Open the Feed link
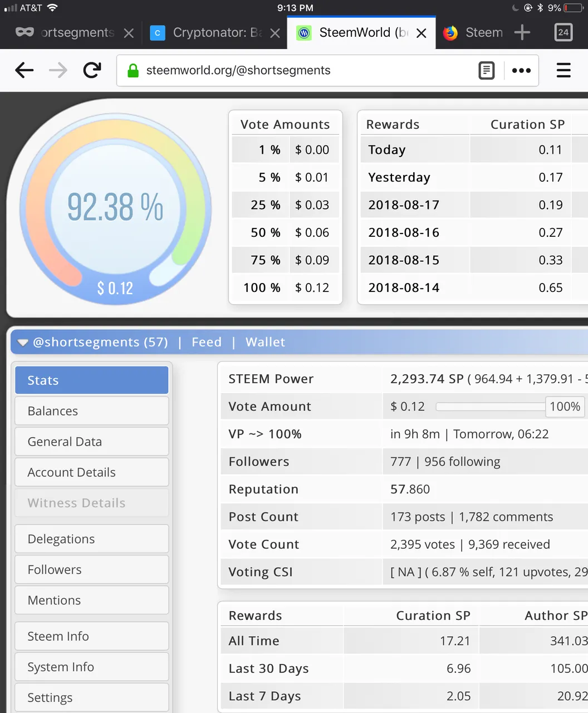 pos(207,342)
